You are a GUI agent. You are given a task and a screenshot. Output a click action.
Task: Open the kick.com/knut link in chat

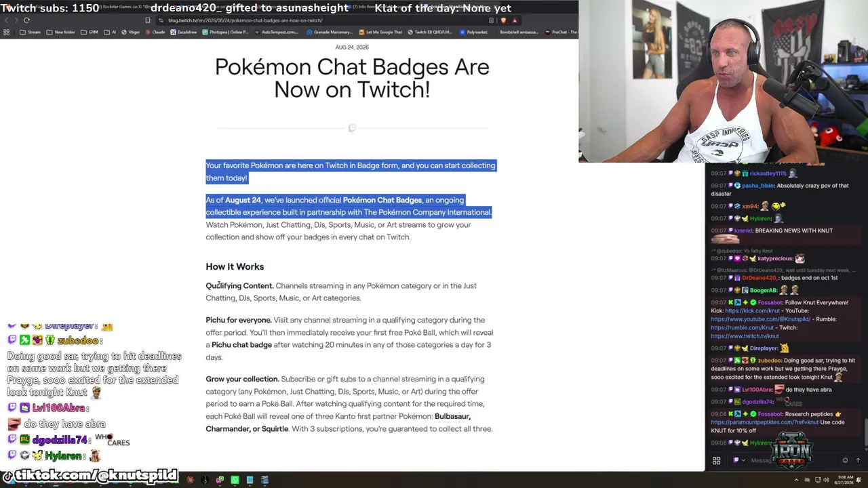pos(752,311)
